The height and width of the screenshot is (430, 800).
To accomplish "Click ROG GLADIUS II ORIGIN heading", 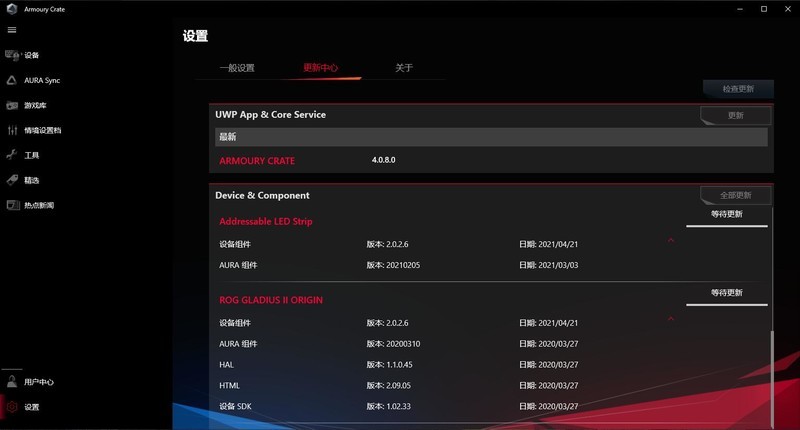I will (x=271, y=300).
